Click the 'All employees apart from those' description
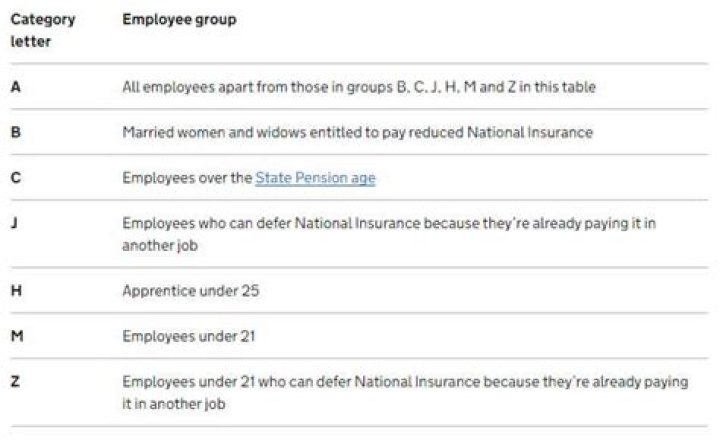Image resolution: width=720 pixels, height=441 pixels. click(359, 87)
